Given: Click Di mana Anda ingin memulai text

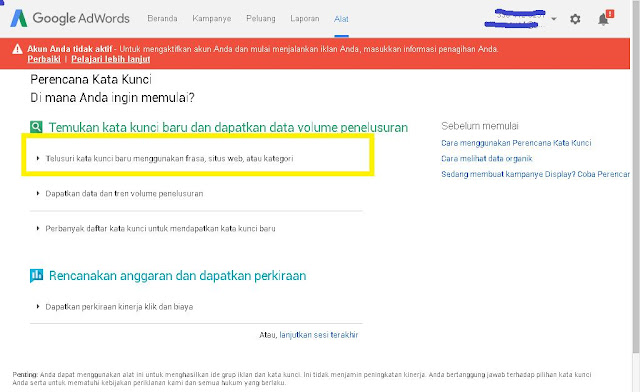Looking at the screenshot, I should point(112,98).
